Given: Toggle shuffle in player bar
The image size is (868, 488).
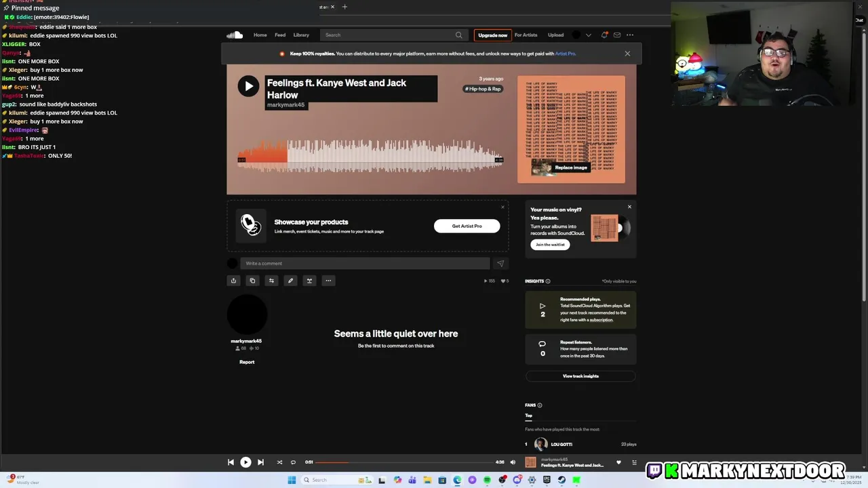Looking at the screenshot, I should (x=279, y=462).
